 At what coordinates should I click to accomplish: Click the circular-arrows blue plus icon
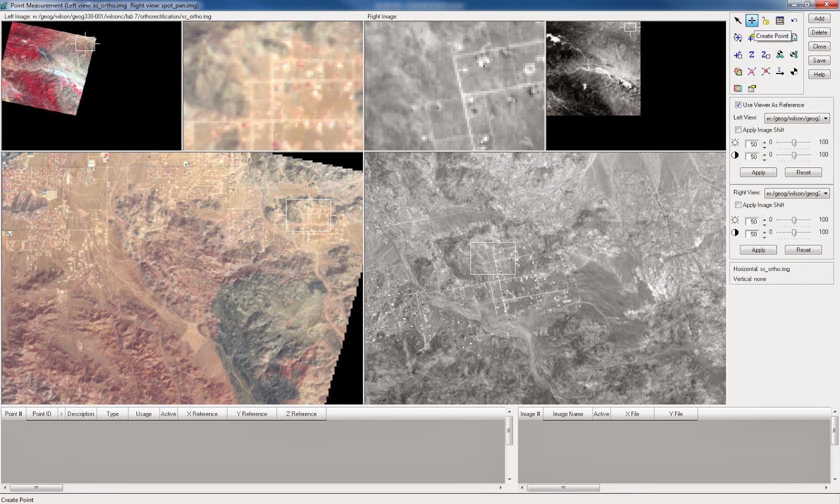738,37
